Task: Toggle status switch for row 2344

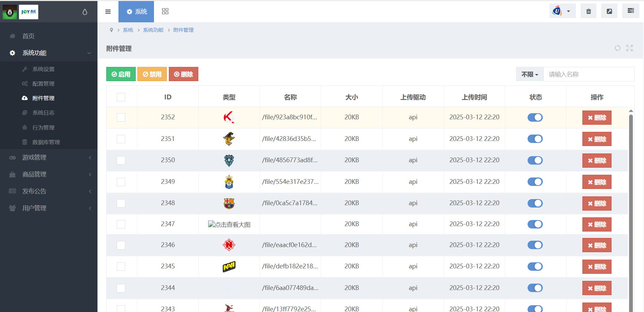Action: coord(535,288)
